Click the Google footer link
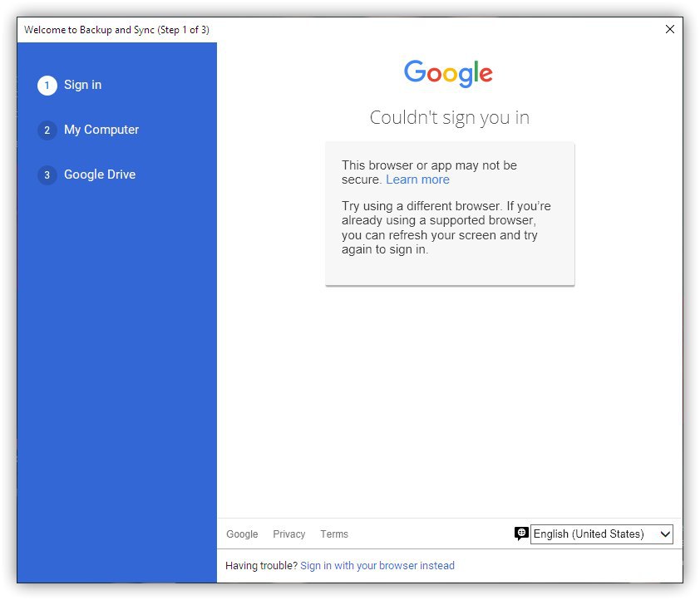 point(242,534)
